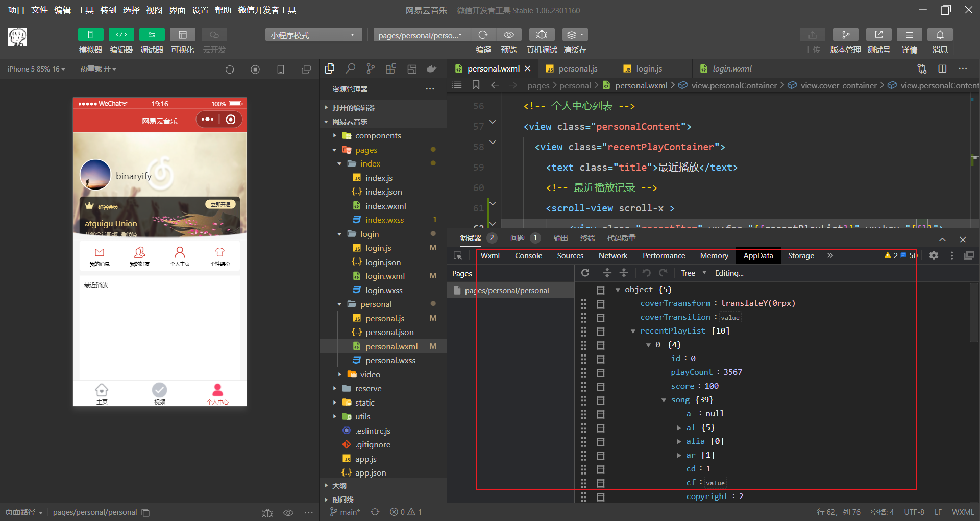Click the Clear Cache icon
The width and height of the screenshot is (980, 521).
[575, 35]
